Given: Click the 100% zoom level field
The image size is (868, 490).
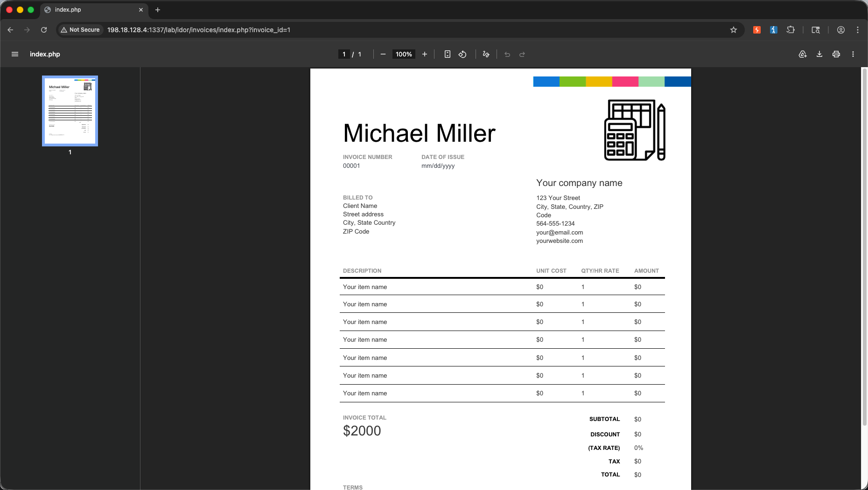Looking at the screenshot, I should (x=404, y=54).
